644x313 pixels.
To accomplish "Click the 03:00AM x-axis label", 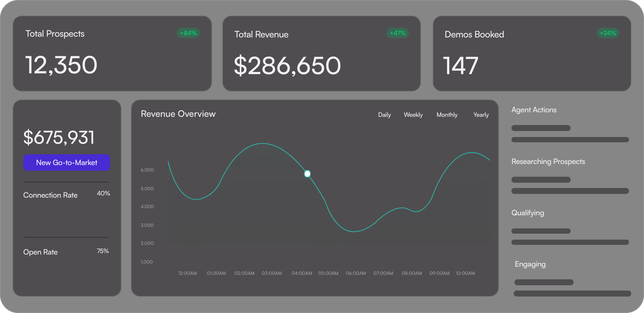I will (272, 273).
